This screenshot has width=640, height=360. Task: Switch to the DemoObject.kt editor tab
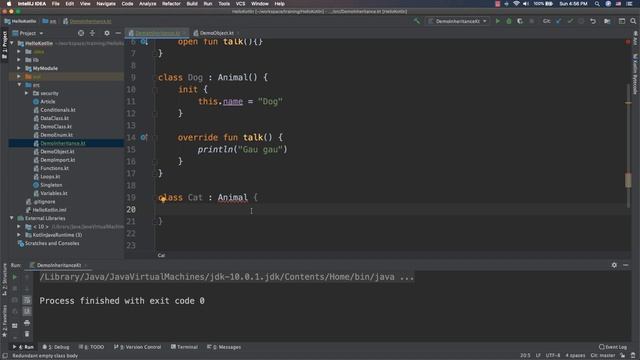coord(216,33)
